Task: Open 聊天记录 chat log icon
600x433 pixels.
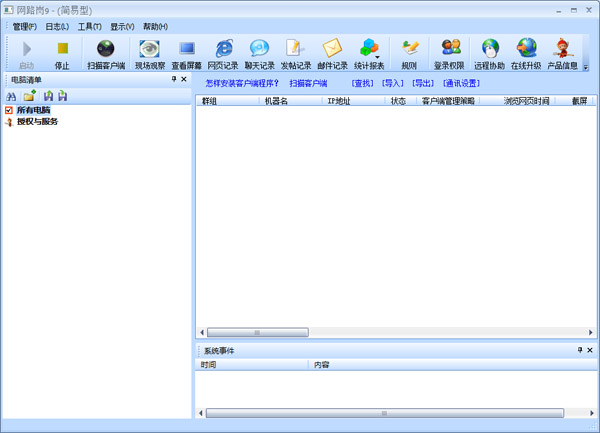Action: (259, 49)
